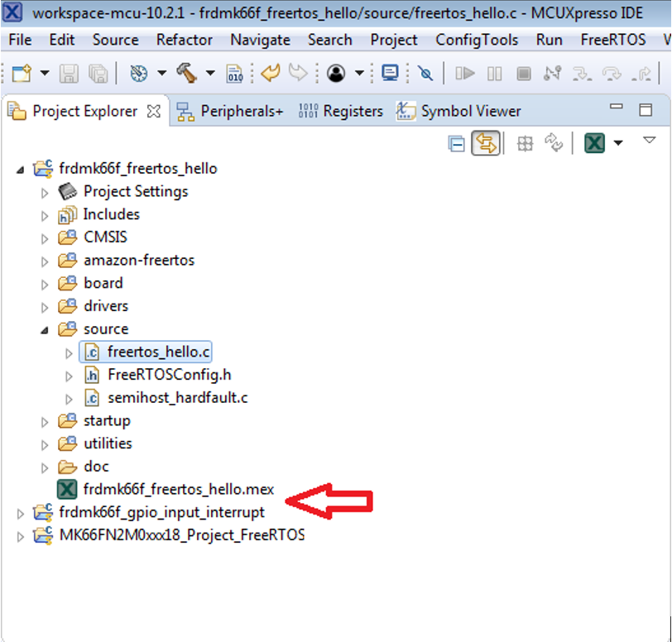Collapse the frdmk66f_freertos_hello project

tap(20, 170)
